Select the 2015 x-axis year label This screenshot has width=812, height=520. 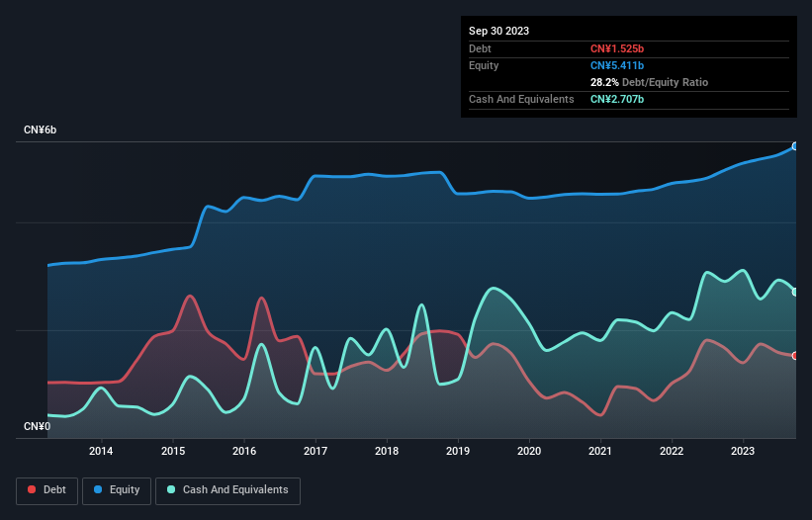click(172, 452)
